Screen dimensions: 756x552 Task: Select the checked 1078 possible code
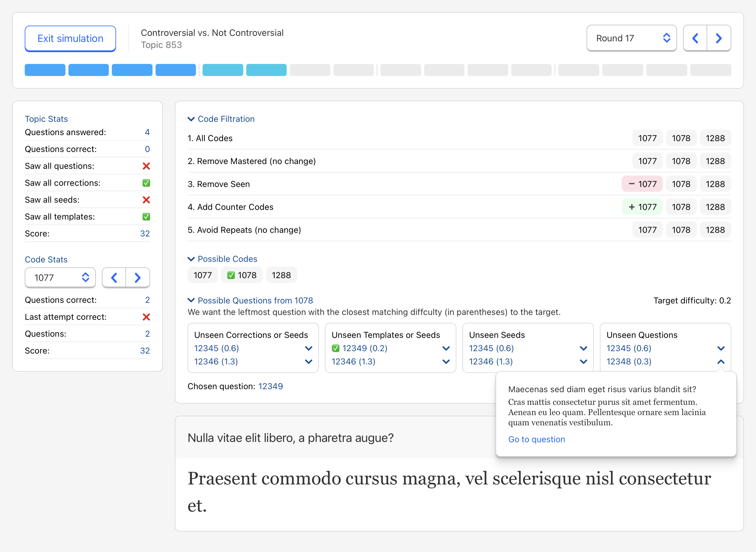point(242,275)
